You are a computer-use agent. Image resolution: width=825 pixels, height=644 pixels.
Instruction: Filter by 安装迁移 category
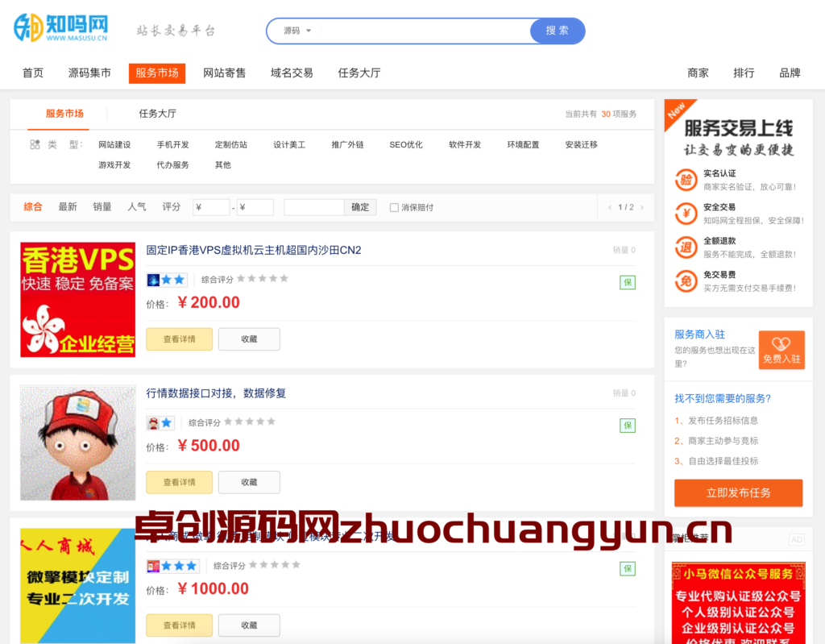582,145
